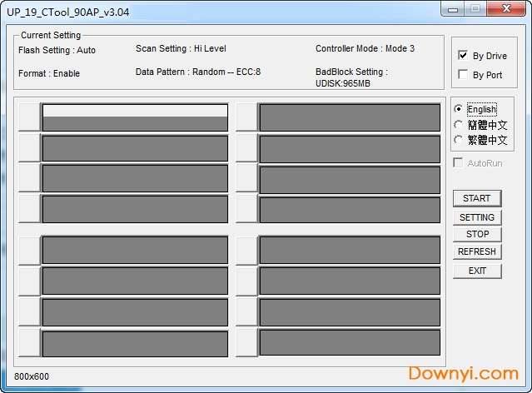Click the first slot button in left column

29,117
